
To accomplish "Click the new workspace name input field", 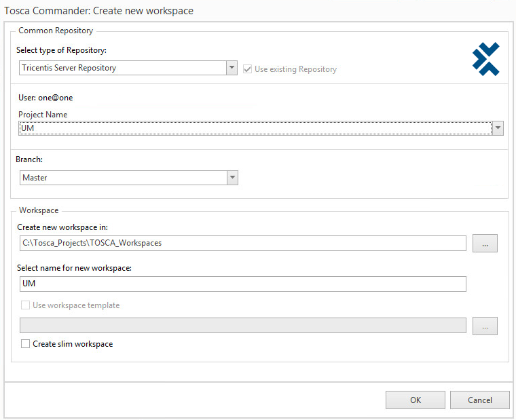I will (x=242, y=284).
